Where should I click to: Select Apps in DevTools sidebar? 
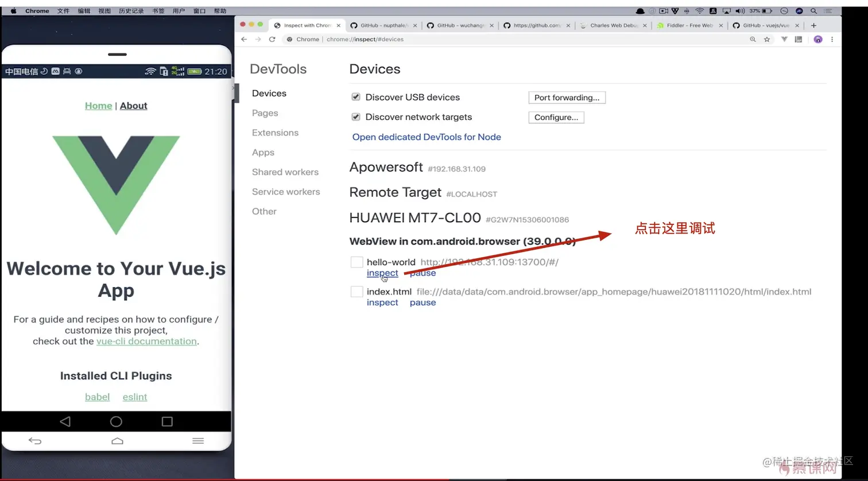(x=263, y=153)
